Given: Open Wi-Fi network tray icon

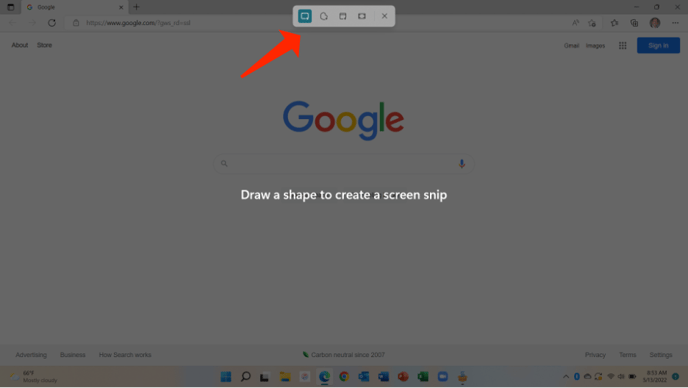Looking at the screenshot, I should pyautogui.click(x=611, y=377).
